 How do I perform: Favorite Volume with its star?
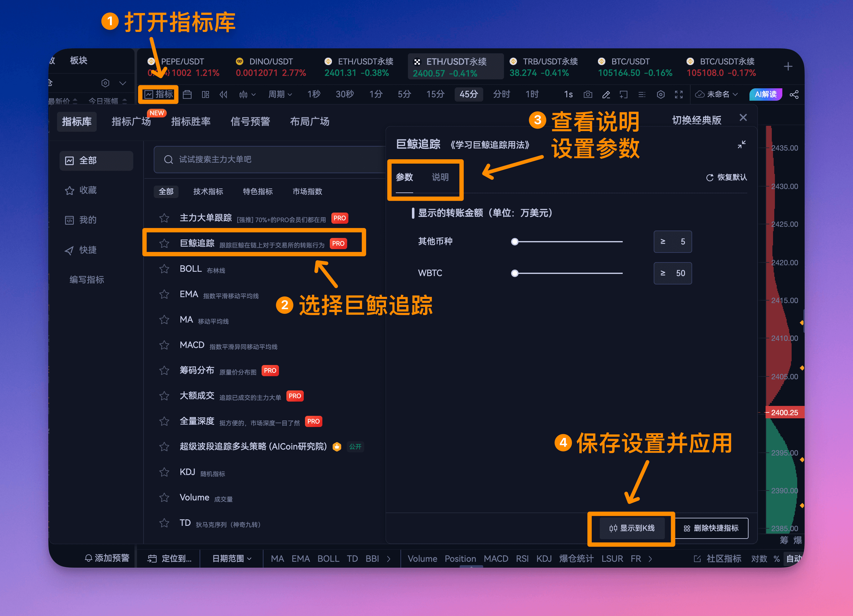(164, 498)
